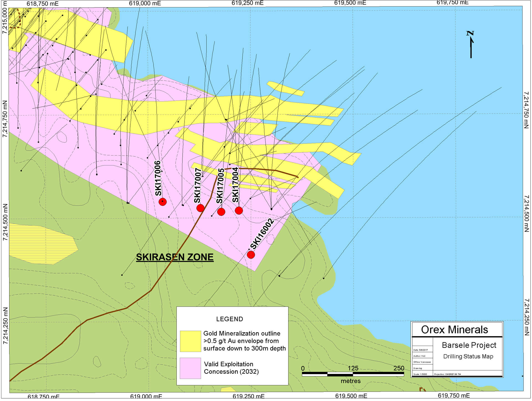Click the yellow Gold Mineralization legend swatch

(x=190, y=341)
